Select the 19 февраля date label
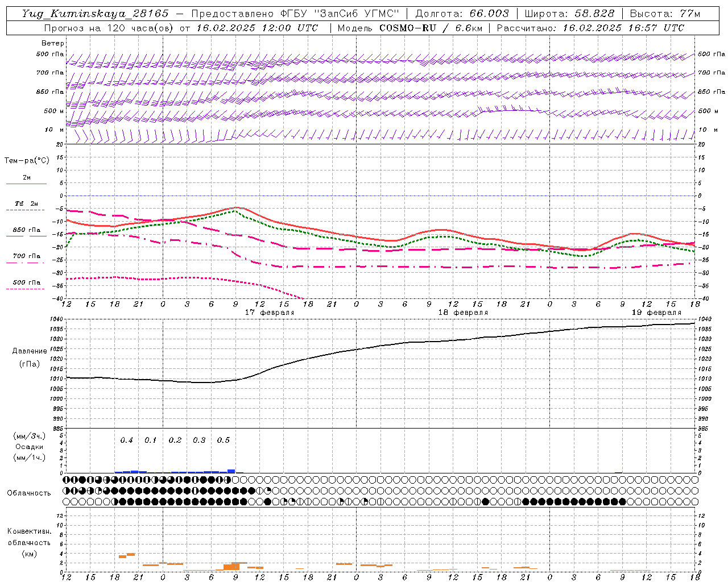 click(656, 313)
